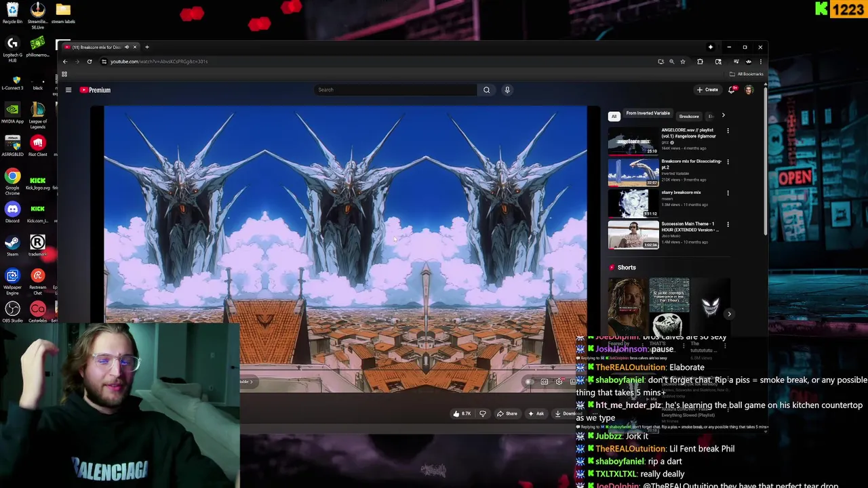The image size is (868, 488).
Task: Open the Chrome apps grid shortcut
Action: pos(64,74)
